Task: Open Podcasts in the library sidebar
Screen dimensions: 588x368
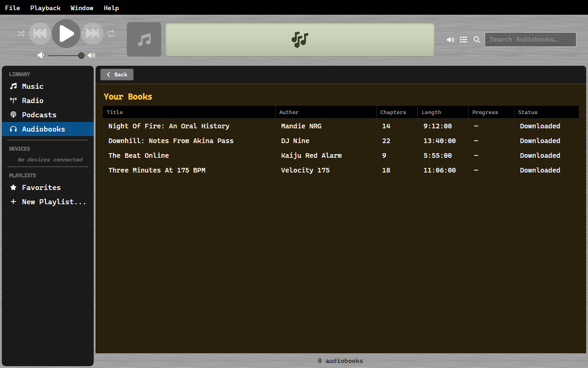Action: pyautogui.click(x=48, y=115)
